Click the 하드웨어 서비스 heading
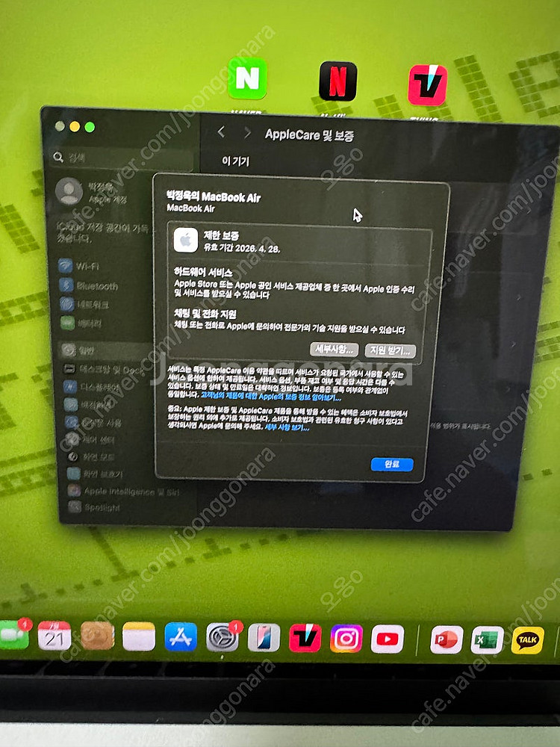This screenshot has width=560, height=747. coord(203,272)
